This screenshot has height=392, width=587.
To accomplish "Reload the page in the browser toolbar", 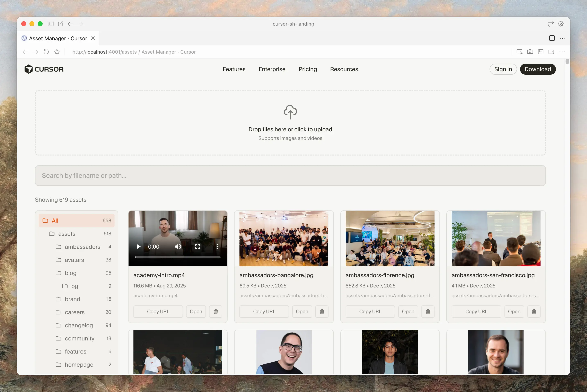I will point(46,52).
